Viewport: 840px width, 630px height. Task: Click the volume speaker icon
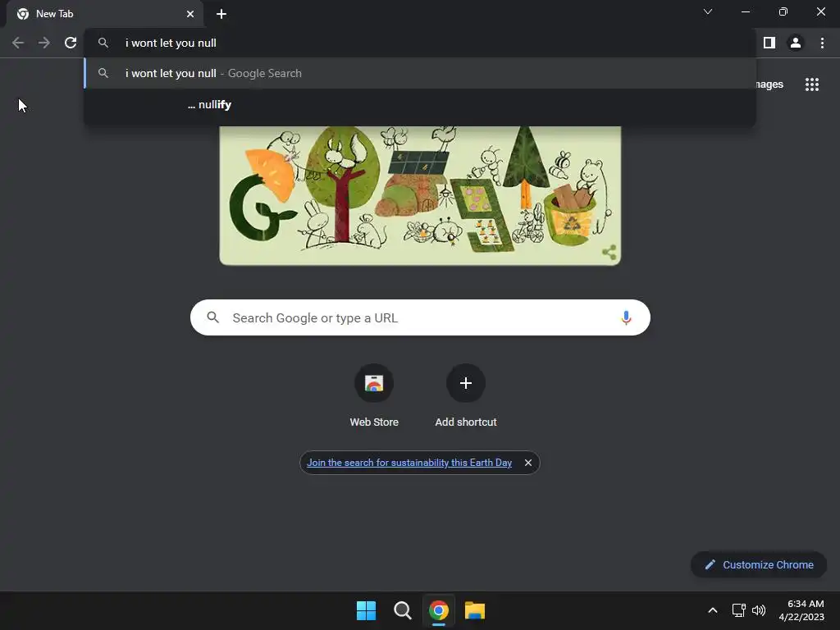pos(759,610)
